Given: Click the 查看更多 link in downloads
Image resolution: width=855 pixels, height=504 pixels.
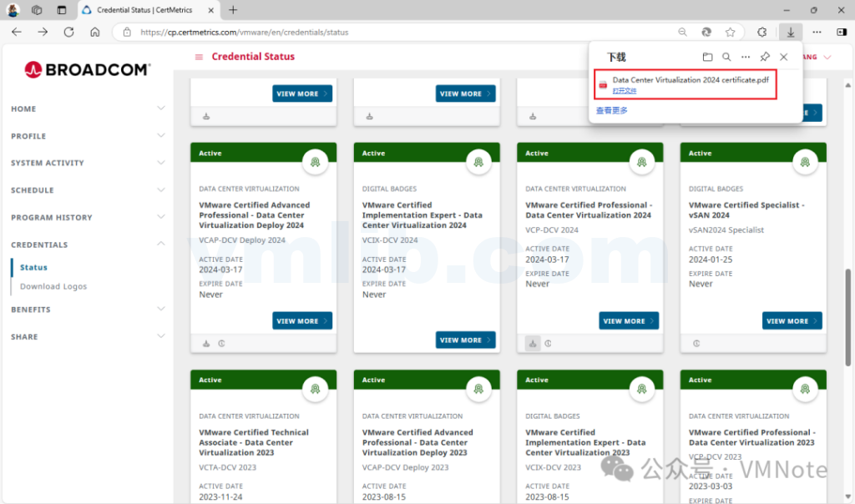Looking at the screenshot, I should [611, 110].
